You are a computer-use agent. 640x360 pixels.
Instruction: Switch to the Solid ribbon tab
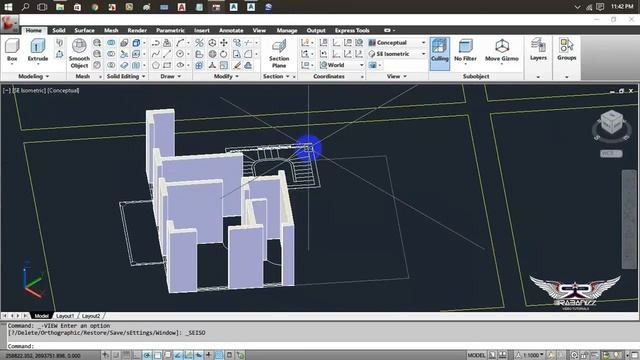coord(58,30)
